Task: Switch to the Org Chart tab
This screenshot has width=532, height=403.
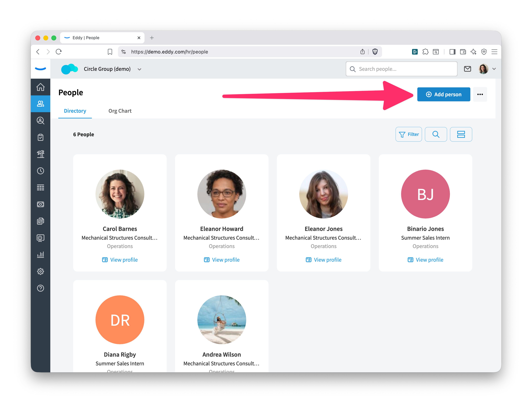Action: 120,111
